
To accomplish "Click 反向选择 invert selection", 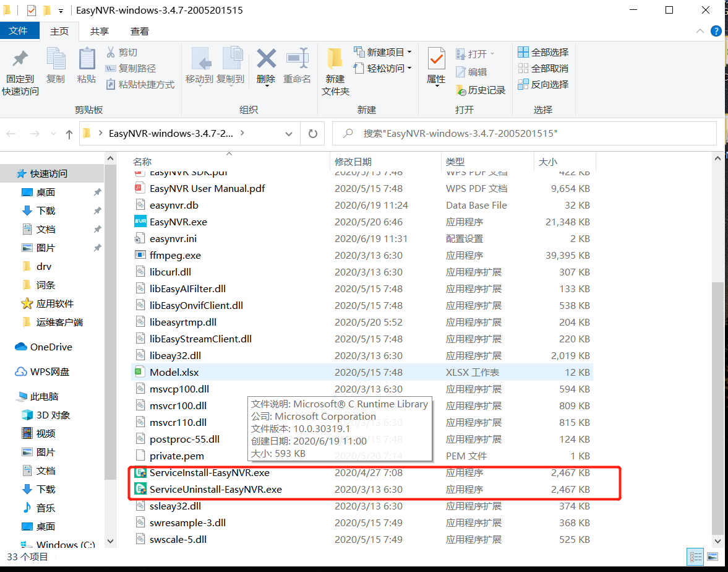I will click(x=543, y=85).
